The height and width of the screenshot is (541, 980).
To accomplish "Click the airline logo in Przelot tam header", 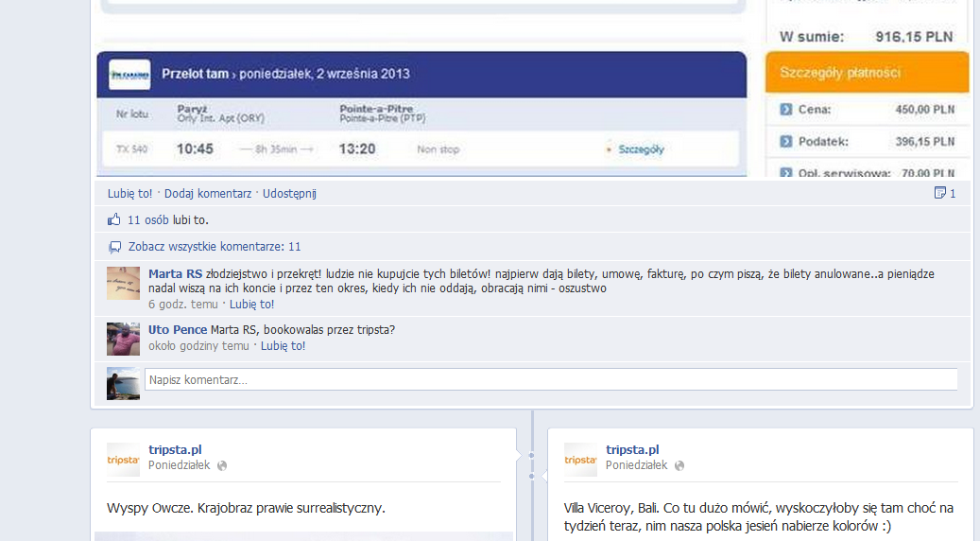I will click(129, 75).
